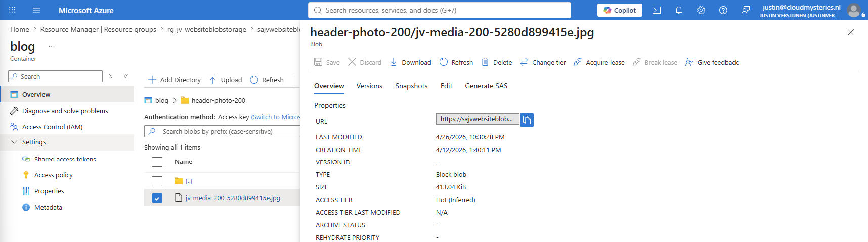The height and width of the screenshot is (242, 868).
Task: Refresh the blob details pane
Action: 456,62
